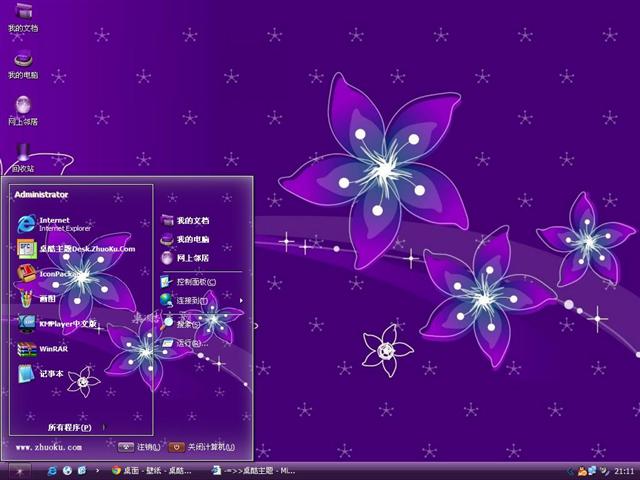Launch Internet Explorer from the Start menu
The image size is (640, 480).
click(x=54, y=224)
